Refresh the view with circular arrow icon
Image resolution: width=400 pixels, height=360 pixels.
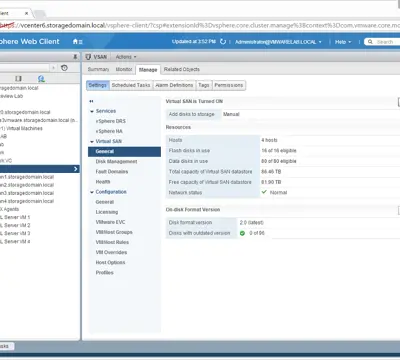tap(223, 42)
